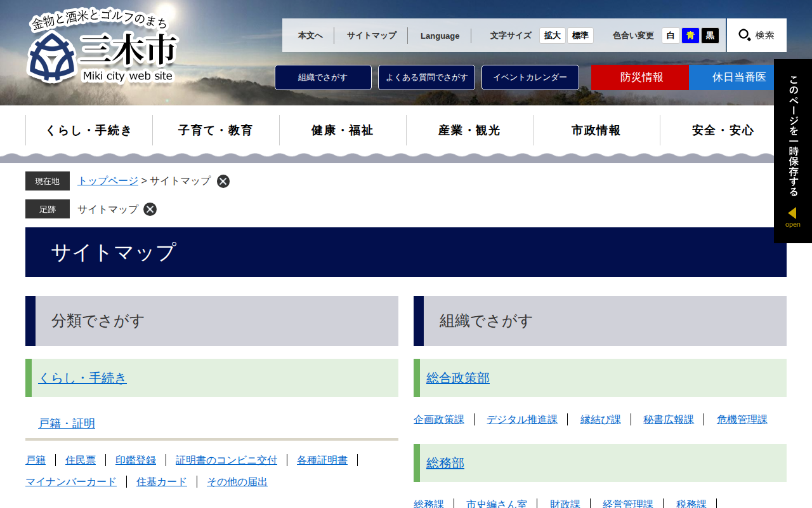Open the Language selection link
812x508 pixels.
[440, 36]
